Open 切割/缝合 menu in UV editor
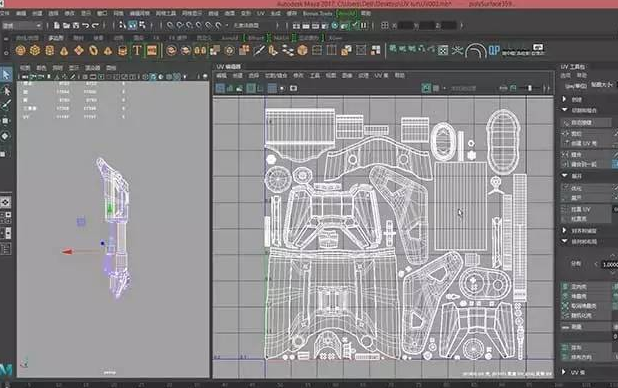Viewport: 618px width, 388px height. click(276, 75)
